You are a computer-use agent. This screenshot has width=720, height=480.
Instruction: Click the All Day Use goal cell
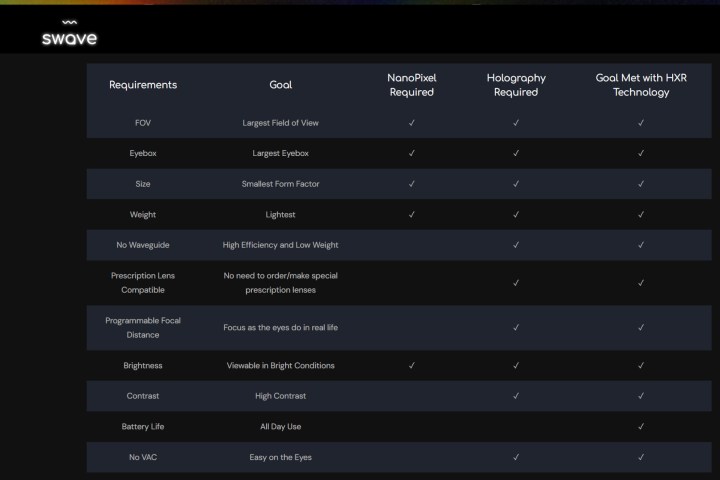tap(281, 427)
